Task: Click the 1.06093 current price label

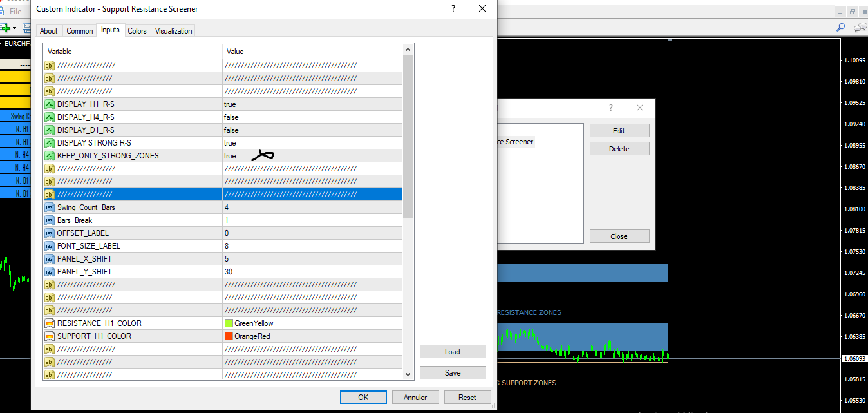Action: point(854,358)
